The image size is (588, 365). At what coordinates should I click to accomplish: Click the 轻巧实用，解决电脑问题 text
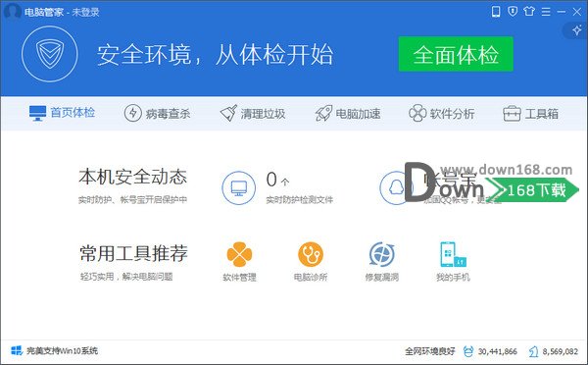point(126,277)
